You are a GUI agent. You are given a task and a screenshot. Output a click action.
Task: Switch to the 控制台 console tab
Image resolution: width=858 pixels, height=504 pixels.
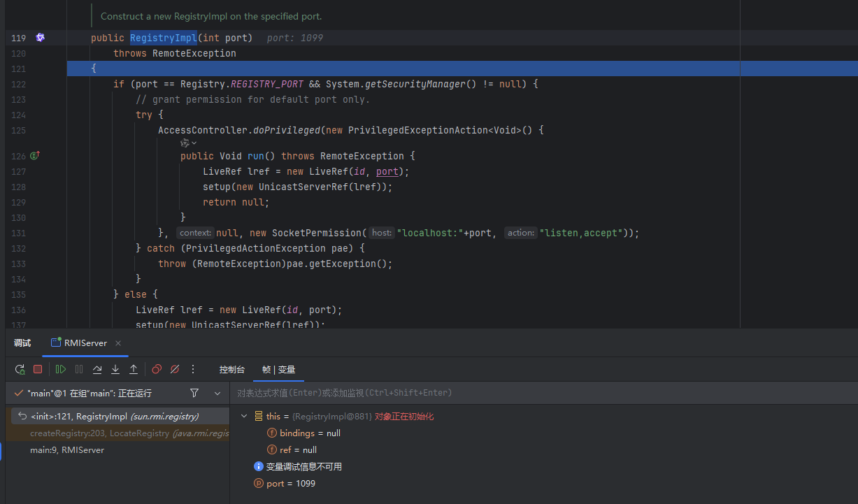click(231, 370)
